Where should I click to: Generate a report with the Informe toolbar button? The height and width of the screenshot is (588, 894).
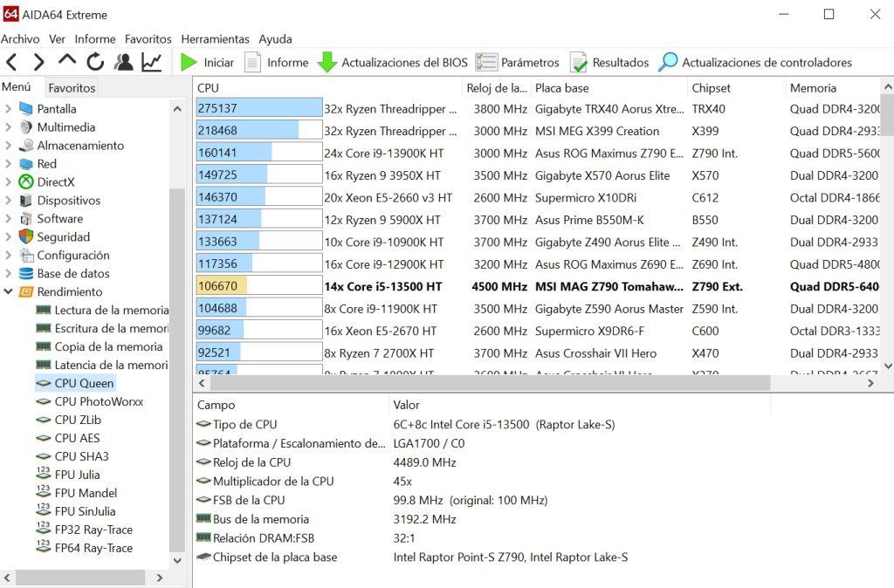277,62
